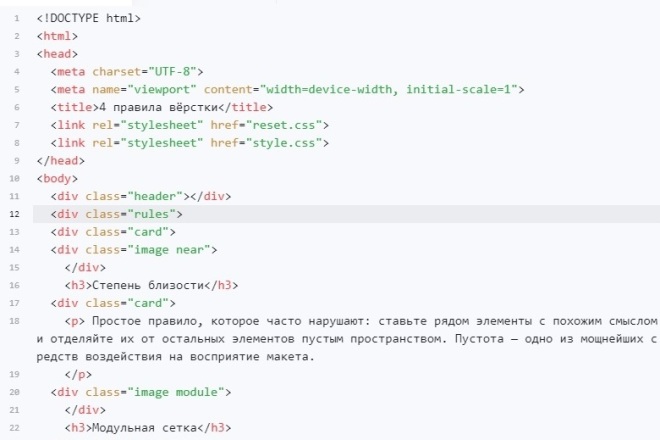Screen dimensions: 660x440
Task: Click the wrapped text "редств воздействия на восприятие макета."
Action: click(x=176, y=357)
